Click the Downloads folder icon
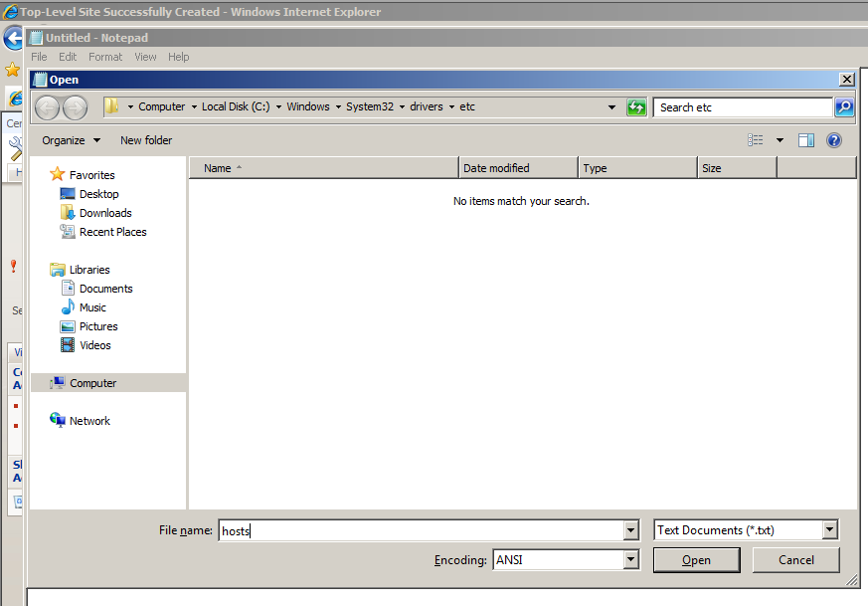 click(67, 213)
